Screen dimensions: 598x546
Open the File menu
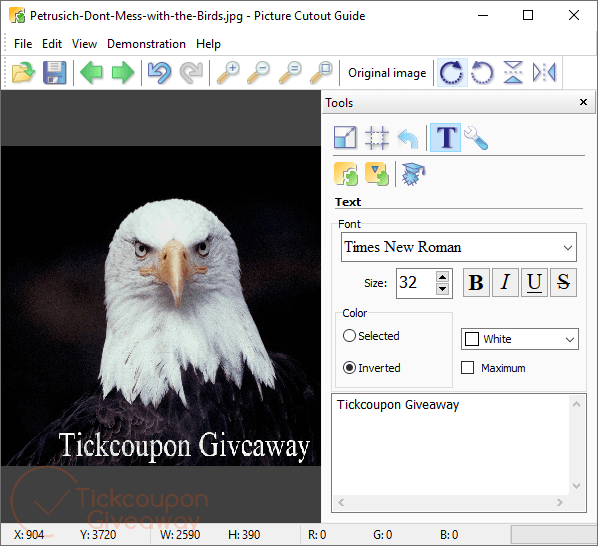pyautogui.click(x=23, y=44)
